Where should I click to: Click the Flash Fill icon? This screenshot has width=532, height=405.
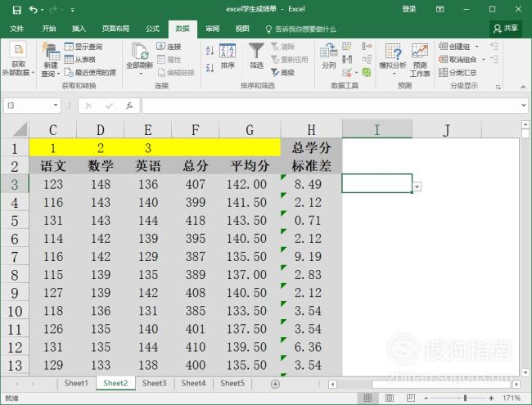click(x=347, y=46)
